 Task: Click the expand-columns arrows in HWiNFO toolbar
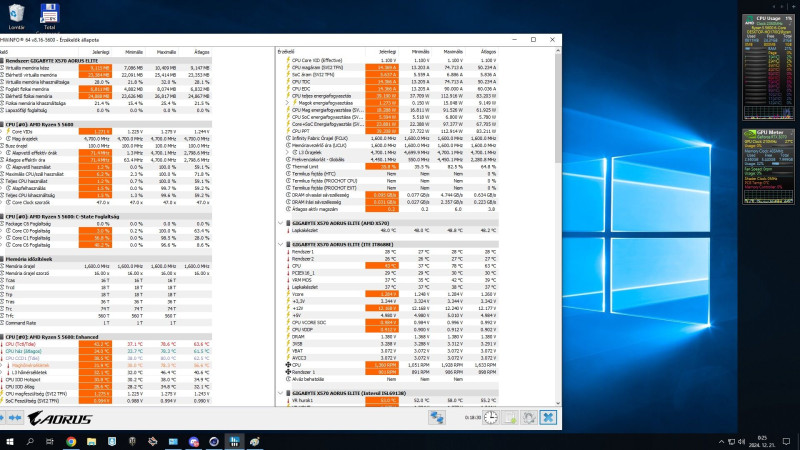tap(14, 418)
